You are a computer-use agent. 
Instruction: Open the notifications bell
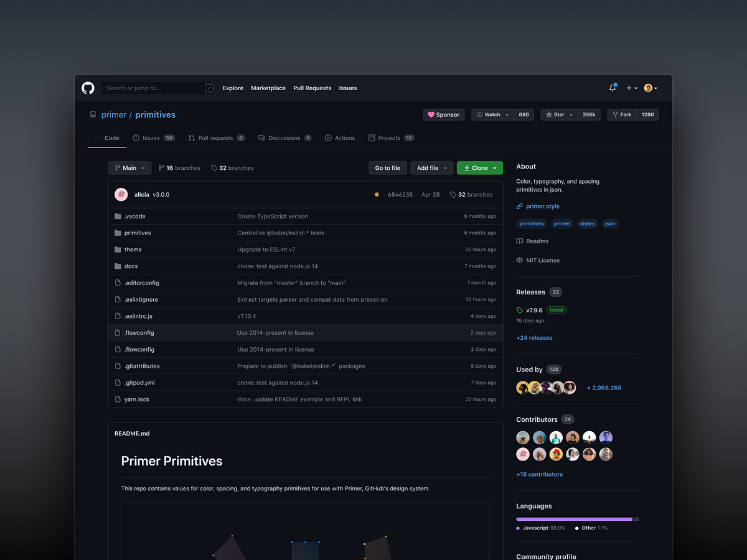(x=612, y=88)
